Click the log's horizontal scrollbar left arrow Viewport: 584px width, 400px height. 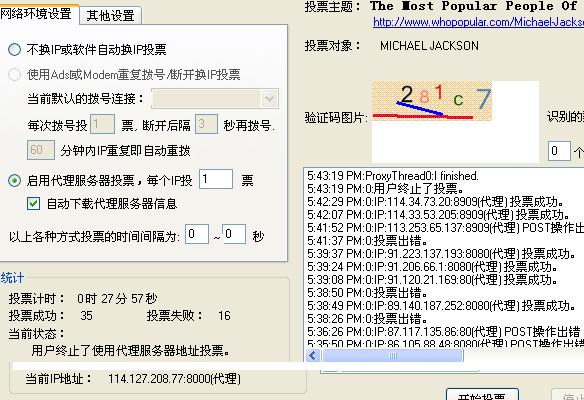pyautogui.click(x=312, y=355)
